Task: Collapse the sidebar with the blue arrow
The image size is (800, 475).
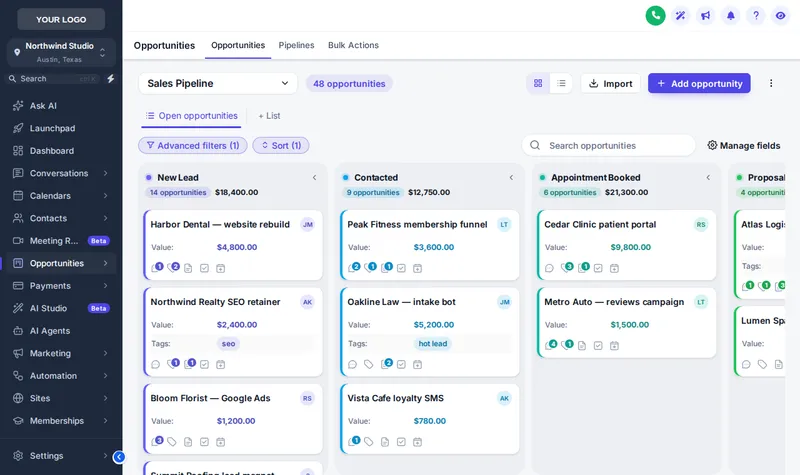Action: click(x=119, y=457)
